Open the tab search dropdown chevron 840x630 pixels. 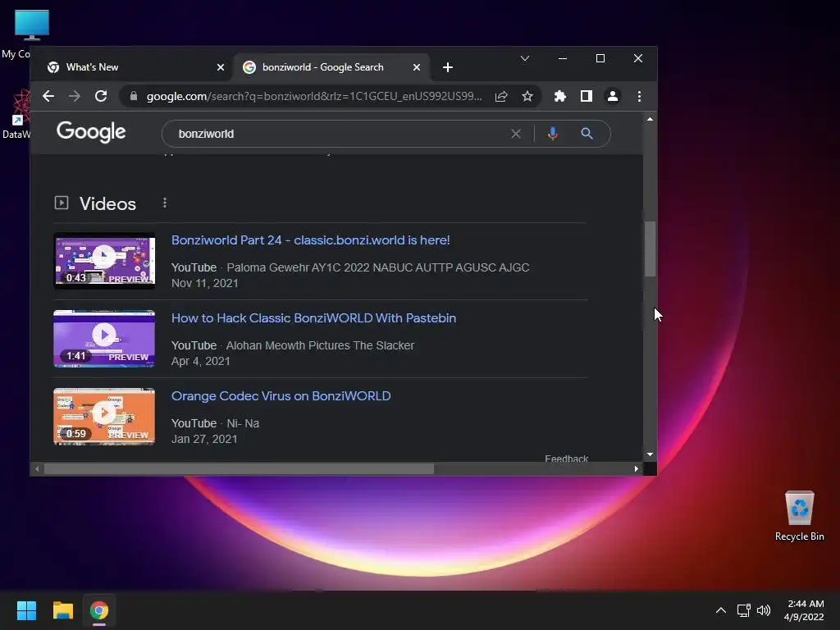point(525,58)
